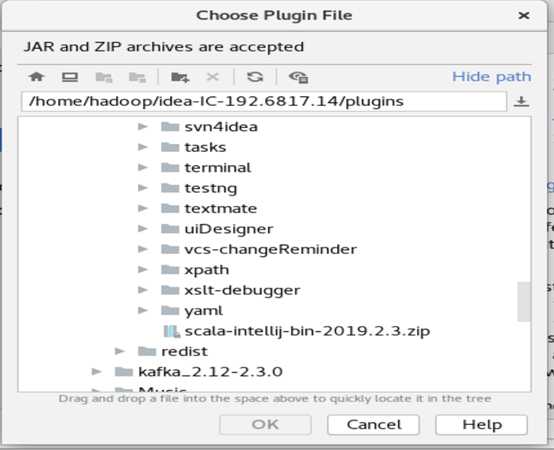Select the uiDesigner folder
This screenshot has width=554, height=450.
[217, 229]
